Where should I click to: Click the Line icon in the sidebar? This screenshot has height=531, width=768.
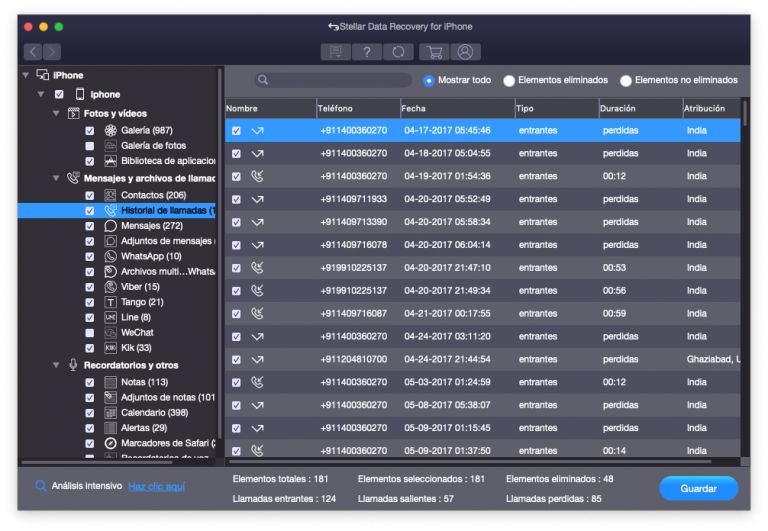pos(111,317)
